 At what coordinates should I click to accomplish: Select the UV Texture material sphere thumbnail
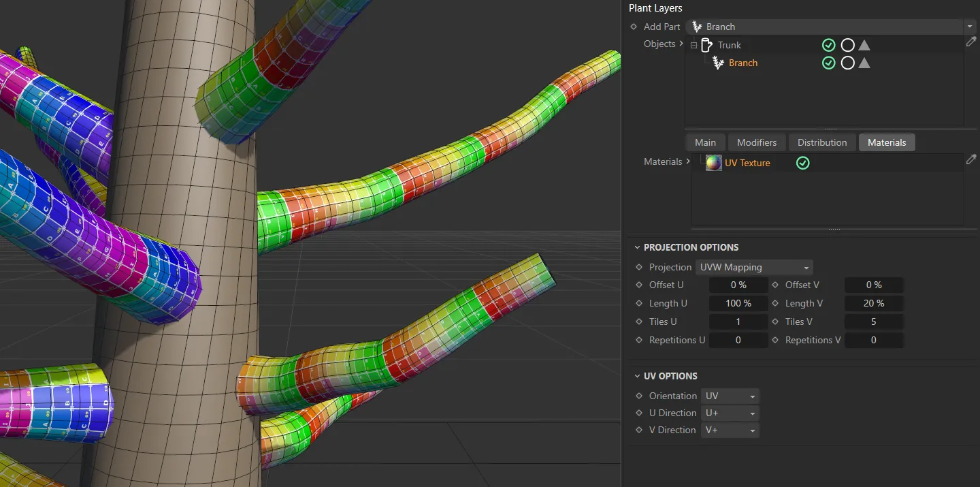(x=714, y=163)
